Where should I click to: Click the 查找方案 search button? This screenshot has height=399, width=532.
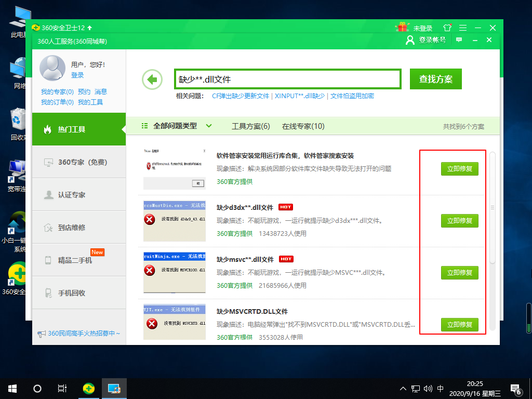pyautogui.click(x=435, y=79)
